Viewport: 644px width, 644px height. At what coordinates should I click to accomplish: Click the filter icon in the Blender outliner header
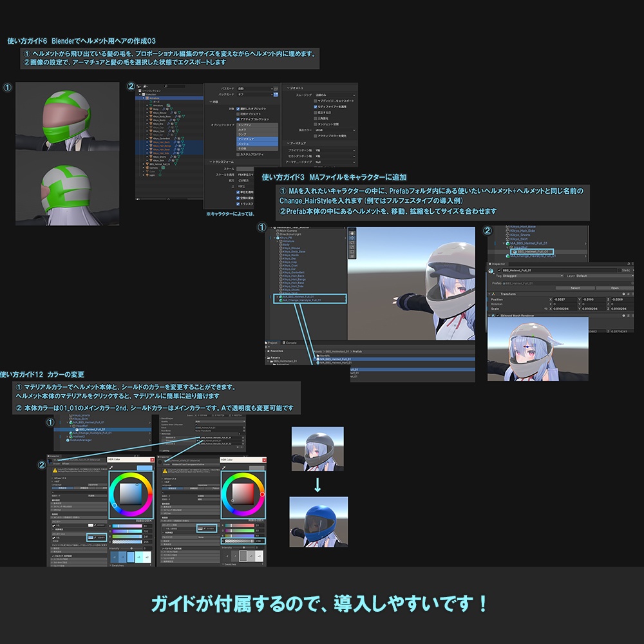point(144,86)
